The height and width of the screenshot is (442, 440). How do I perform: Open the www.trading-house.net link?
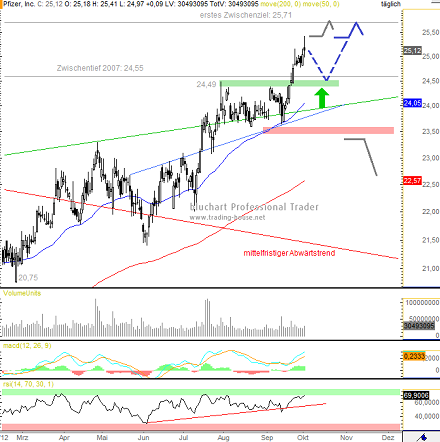(228, 218)
